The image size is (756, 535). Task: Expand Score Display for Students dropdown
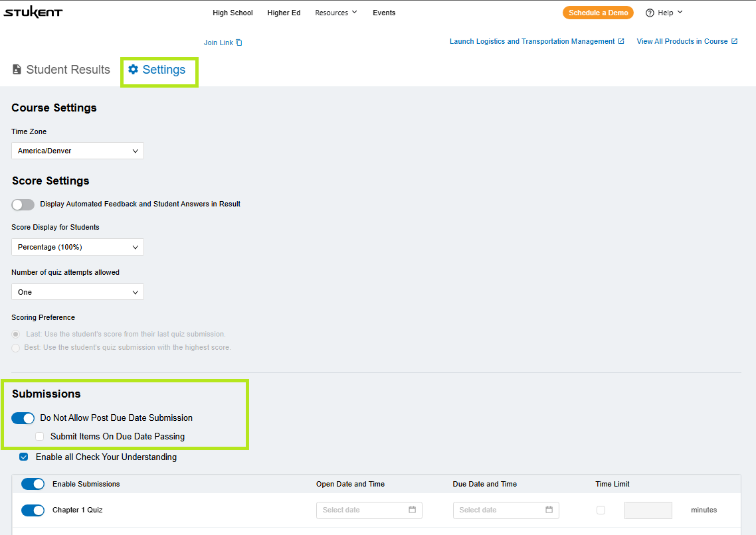point(78,247)
